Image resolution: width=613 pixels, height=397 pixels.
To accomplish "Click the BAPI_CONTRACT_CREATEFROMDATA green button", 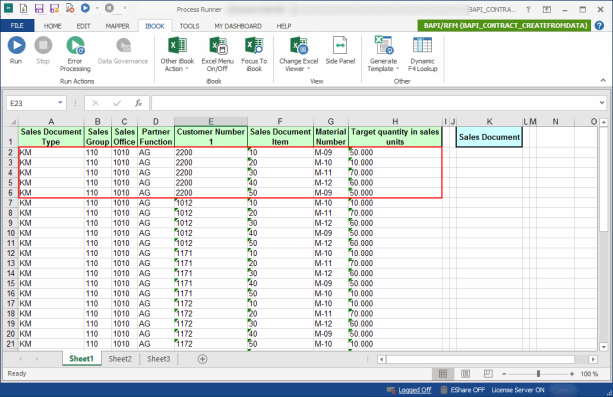I will coord(504,25).
